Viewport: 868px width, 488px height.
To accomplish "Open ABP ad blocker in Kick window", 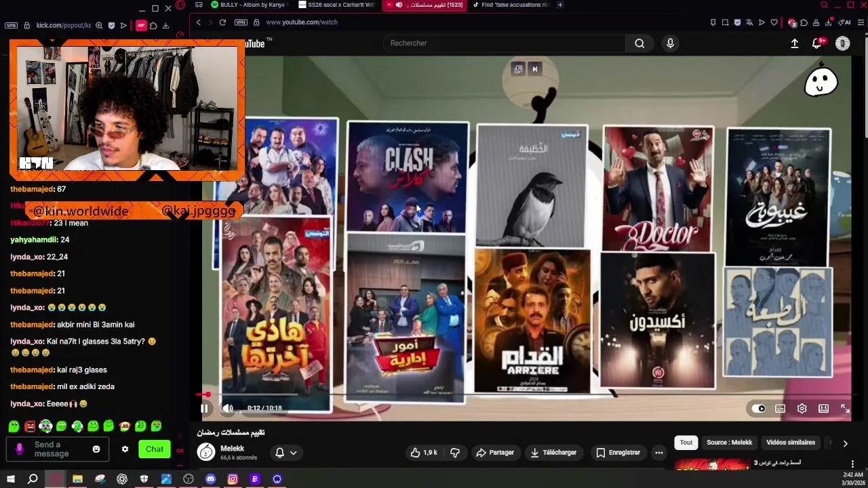I will [x=141, y=26].
